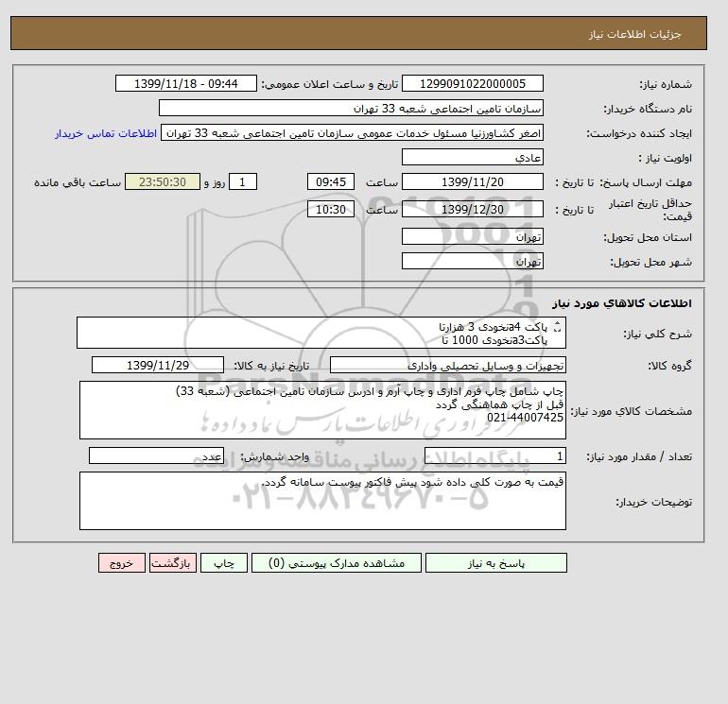Click the label ساعت باقی مانده

(x=78, y=182)
